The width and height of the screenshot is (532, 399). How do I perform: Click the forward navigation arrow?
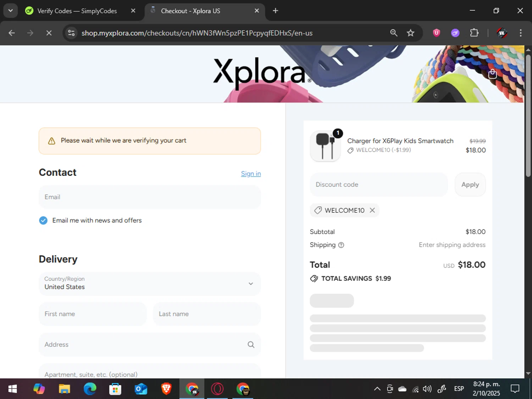30,33
